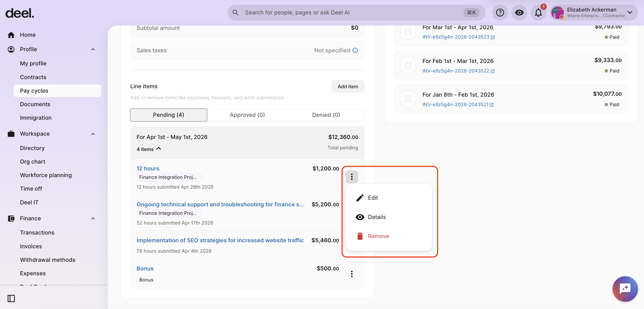
Task: Open Directory in sidebar
Action: coord(32,148)
